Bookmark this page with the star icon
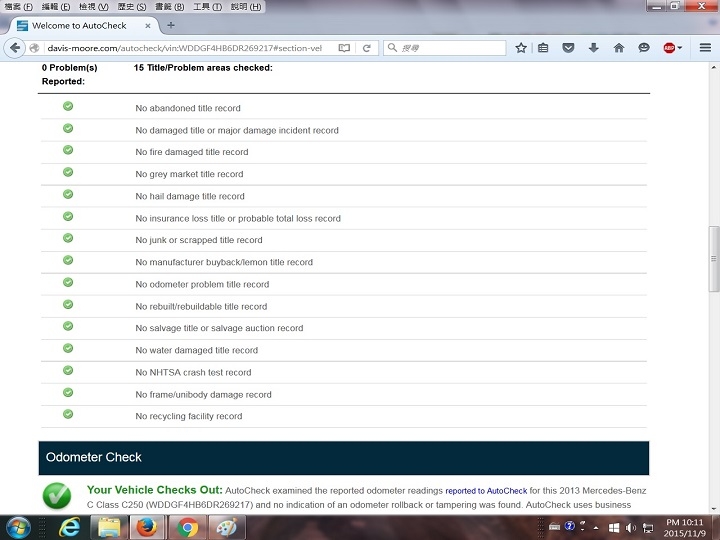The height and width of the screenshot is (540, 720). point(521,48)
